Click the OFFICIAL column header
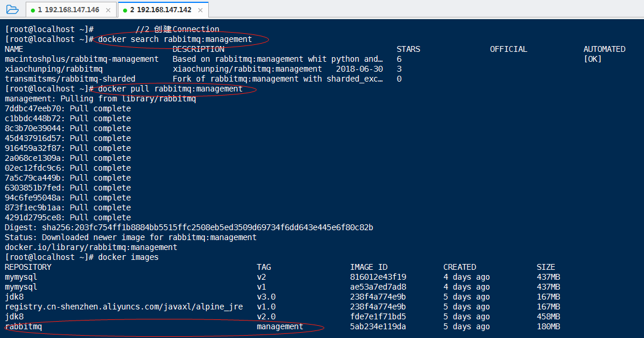 pyautogui.click(x=508, y=49)
